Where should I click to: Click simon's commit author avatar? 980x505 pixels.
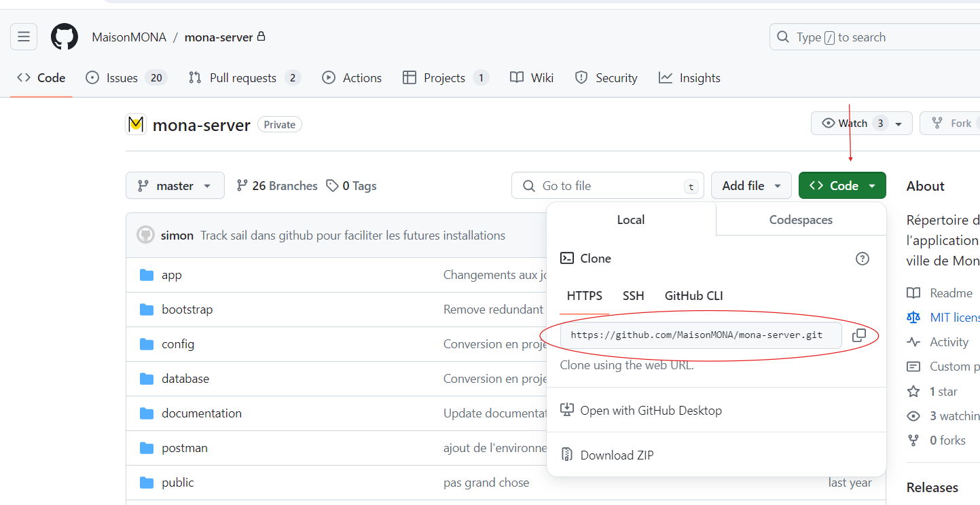pyautogui.click(x=145, y=236)
